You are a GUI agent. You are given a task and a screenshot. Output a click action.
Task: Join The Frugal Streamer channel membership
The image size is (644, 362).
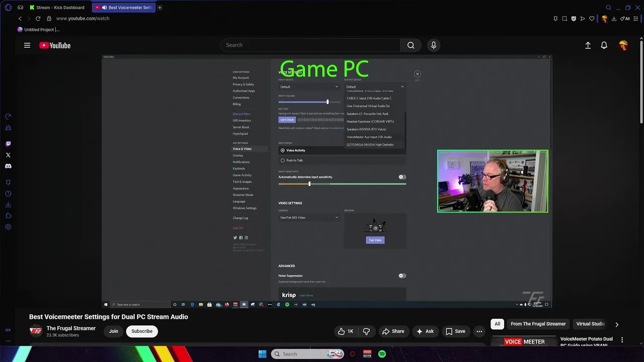tap(114, 331)
